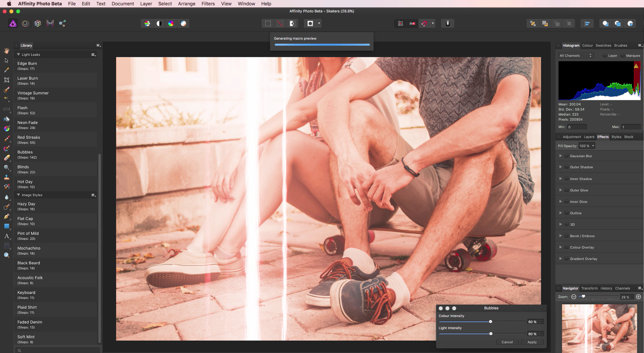
Task: Enable the Inner Glow effect checkbox
Action: click(x=566, y=201)
